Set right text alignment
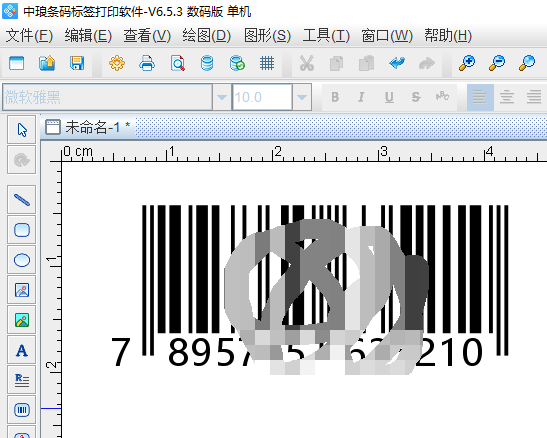This screenshot has width=547, height=438. coord(534,97)
